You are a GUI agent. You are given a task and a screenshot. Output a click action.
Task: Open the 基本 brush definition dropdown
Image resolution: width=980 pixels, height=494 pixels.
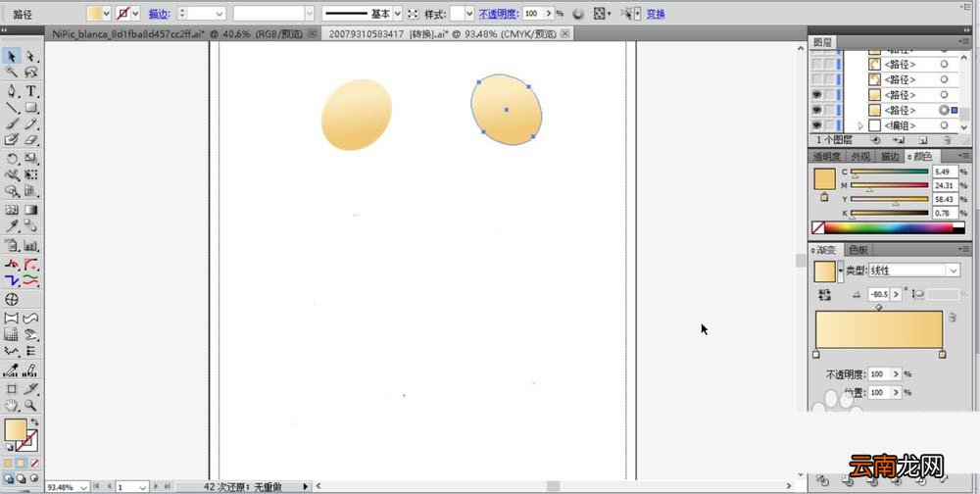398,13
